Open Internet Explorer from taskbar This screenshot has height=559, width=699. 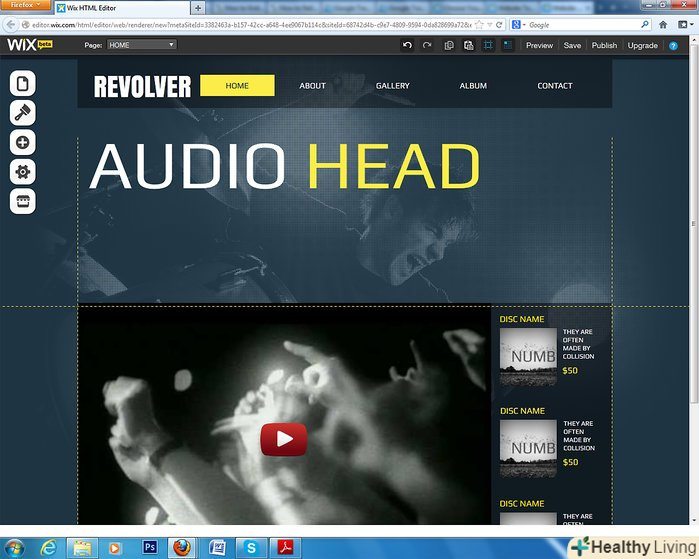pos(48,548)
